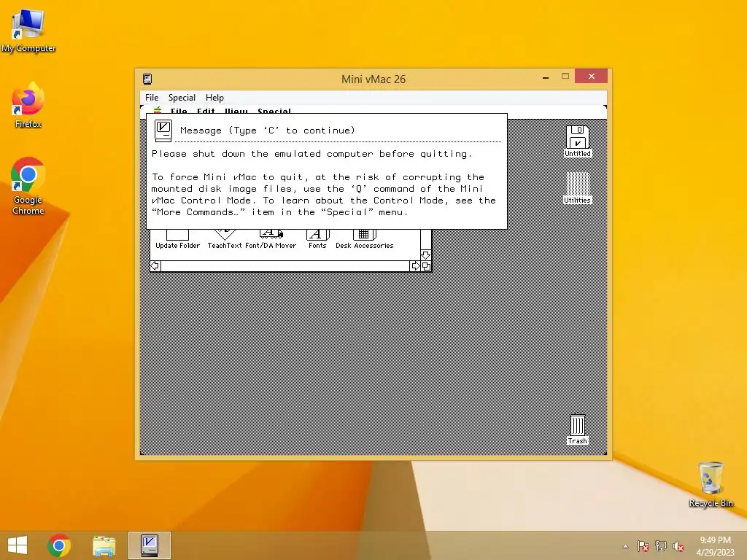The image size is (747, 560).
Task: Click the horizontal scrollbar track in Finder window
Action: point(285,265)
